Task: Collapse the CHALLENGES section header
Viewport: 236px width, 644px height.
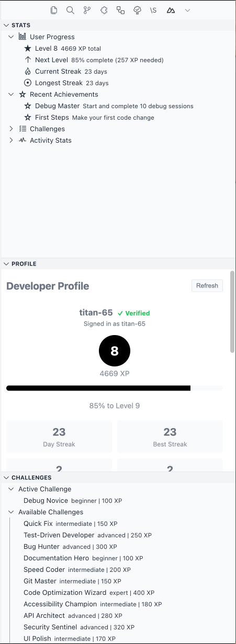Action: (118, 477)
